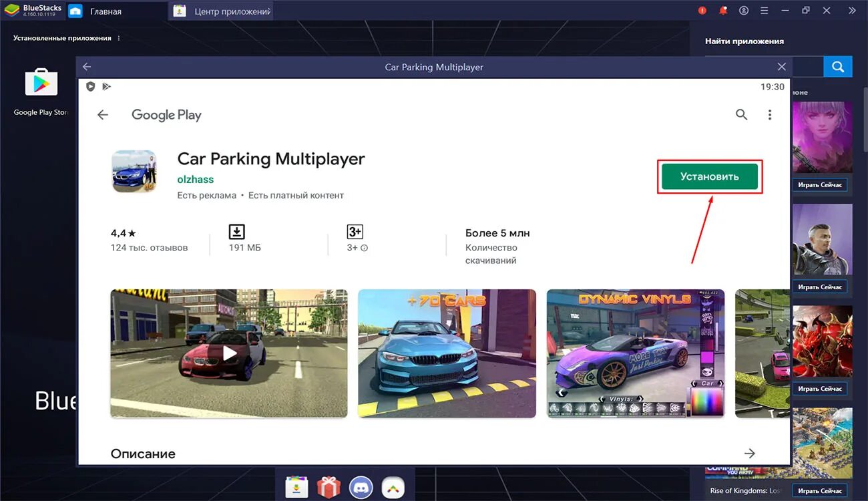
Task: Click the Car Parking Multiplayer app icon
Action: 134,172
